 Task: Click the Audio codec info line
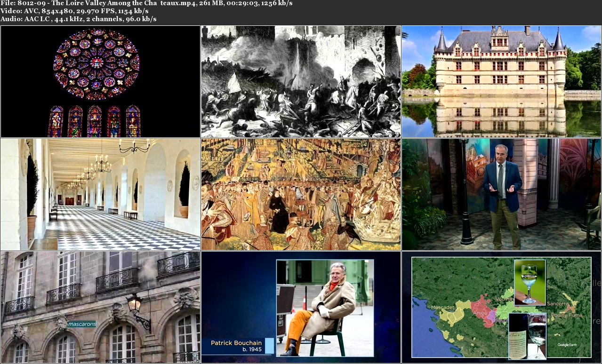pyautogui.click(x=79, y=19)
